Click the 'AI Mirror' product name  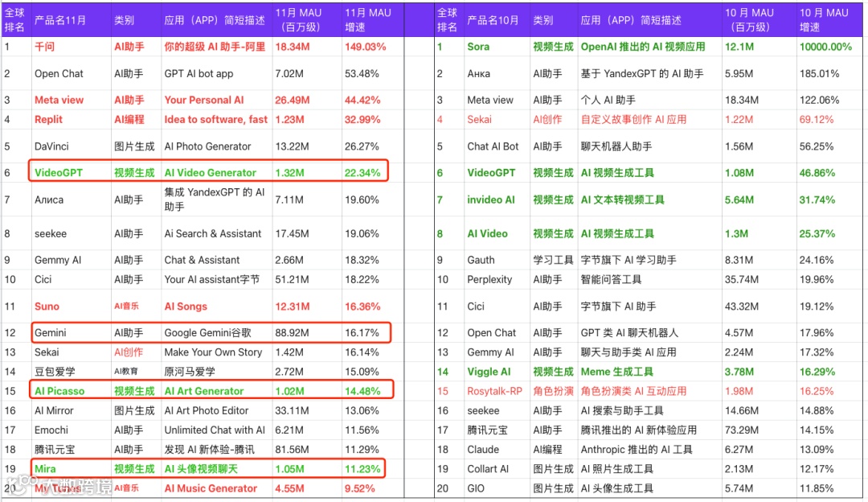click(x=54, y=410)
